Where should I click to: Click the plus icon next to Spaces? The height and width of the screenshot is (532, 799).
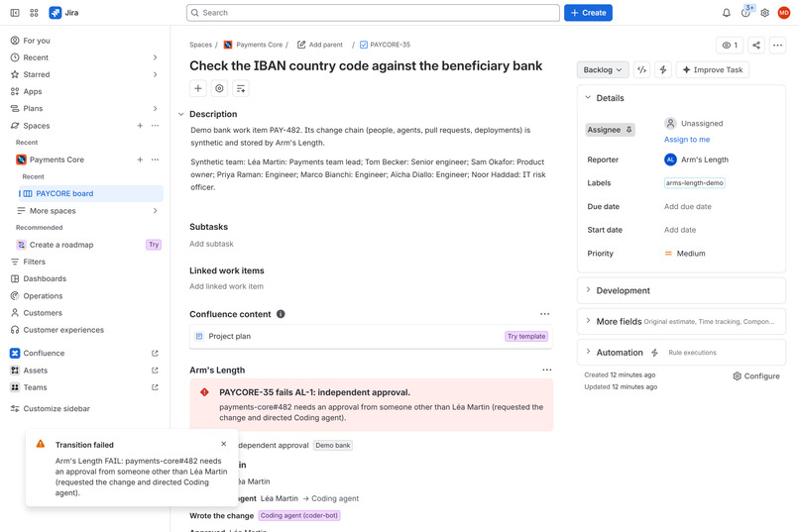tap(140, 126)
